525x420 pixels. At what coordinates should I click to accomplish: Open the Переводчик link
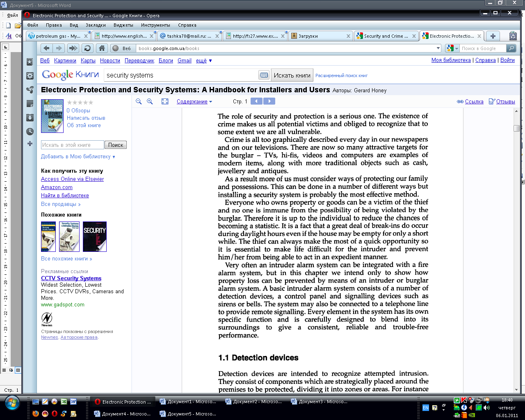click(x=139, y=60)
